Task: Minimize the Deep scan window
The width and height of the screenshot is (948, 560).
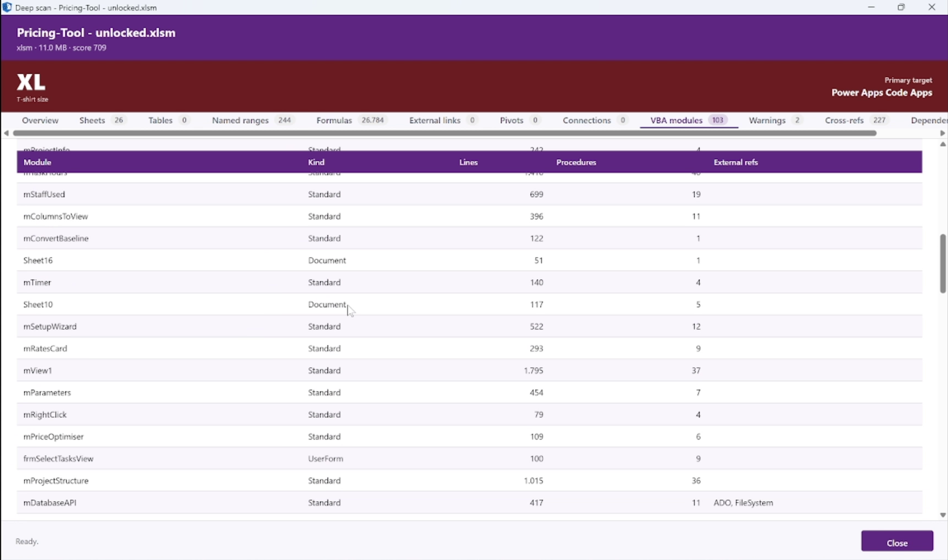Action: pyautogui.click(x=871, y=7)
